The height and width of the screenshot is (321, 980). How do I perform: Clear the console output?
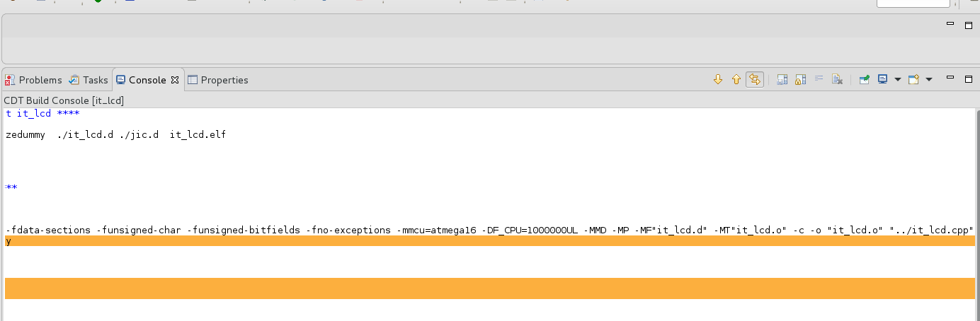(837, 80)
